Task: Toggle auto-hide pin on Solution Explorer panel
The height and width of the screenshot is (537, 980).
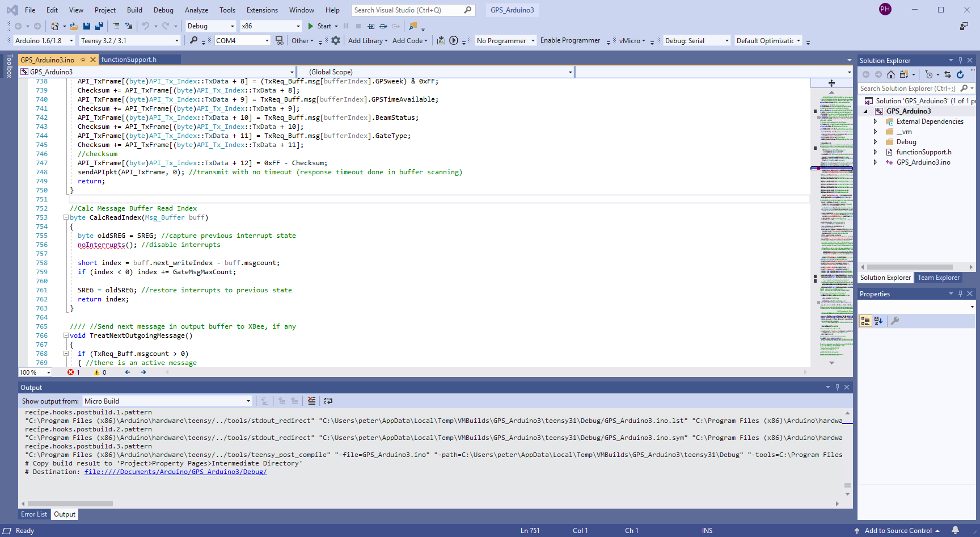Action: tap(960, 60)
